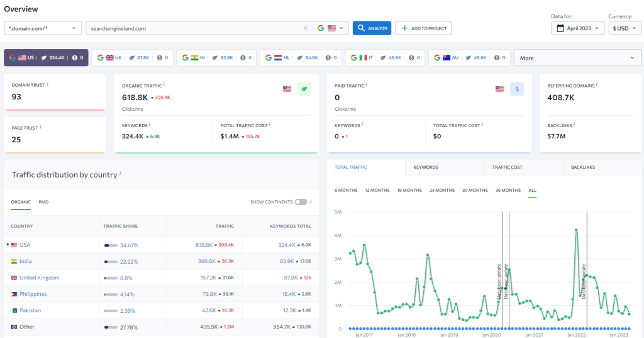Screen dimensions: 644x338
Task: Select the 6 Months time range
Action: 346,190
